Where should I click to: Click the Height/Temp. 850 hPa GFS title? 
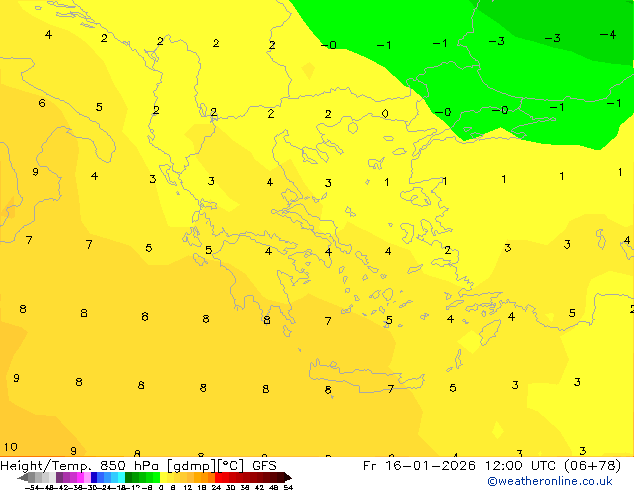click(x=138, y=466)
